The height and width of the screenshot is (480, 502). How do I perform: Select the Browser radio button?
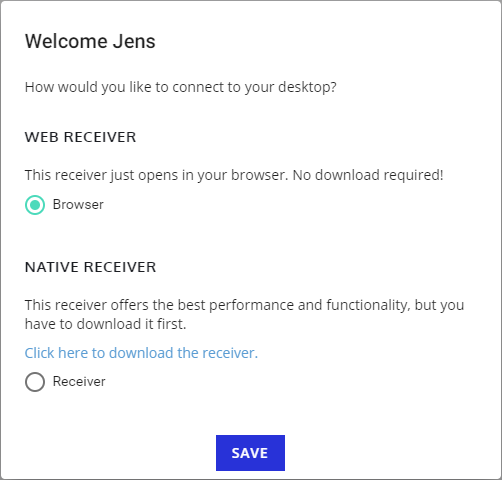tap(35, 205)
